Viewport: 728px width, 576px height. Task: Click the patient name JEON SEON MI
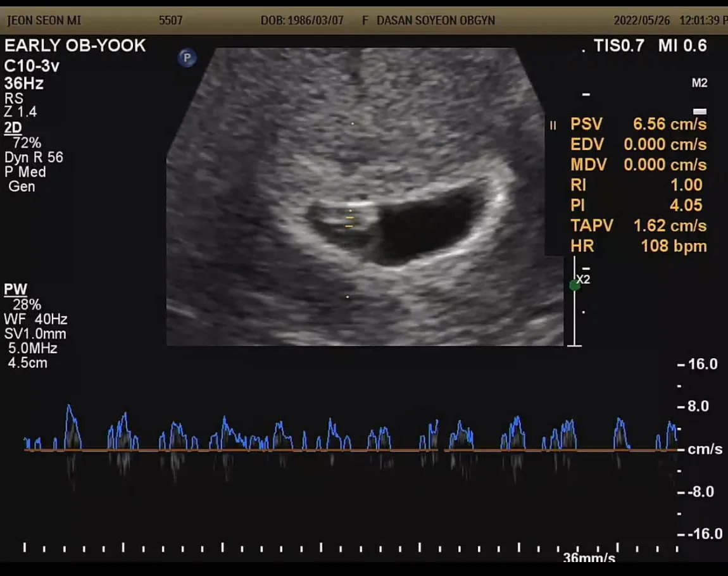pos(44,20)
